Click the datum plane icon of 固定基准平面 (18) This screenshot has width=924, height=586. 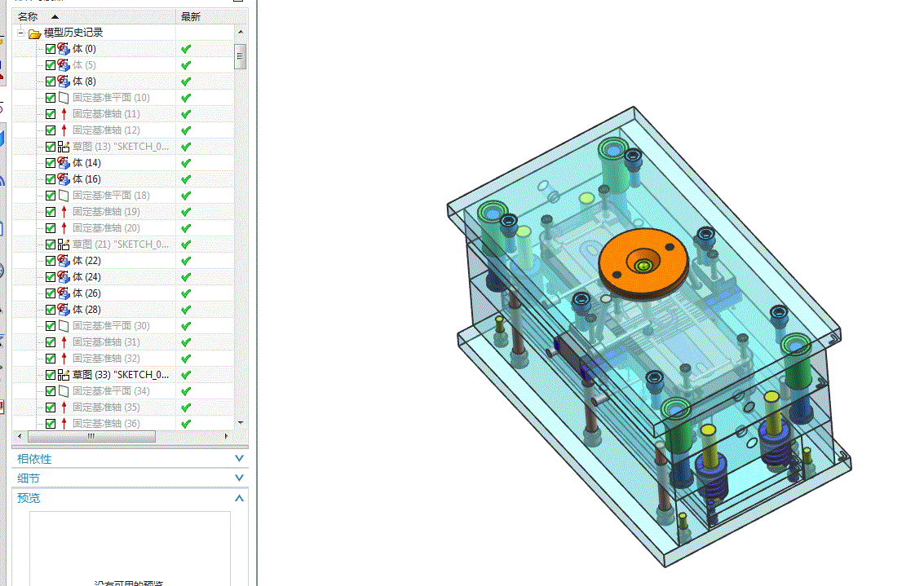[64, 196]
